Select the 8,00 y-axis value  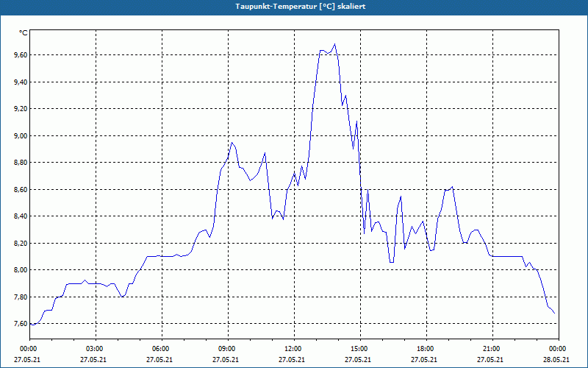21,270
